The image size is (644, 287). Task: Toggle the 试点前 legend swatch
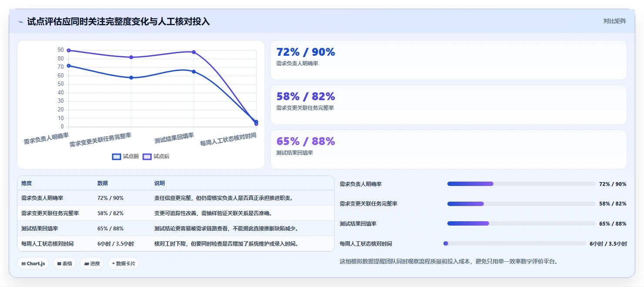116,156
